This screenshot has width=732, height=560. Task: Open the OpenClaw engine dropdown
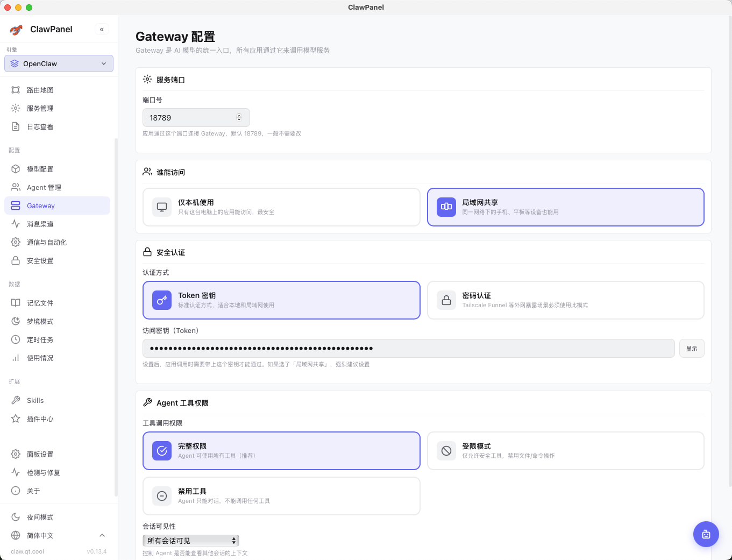coord(59,63)
